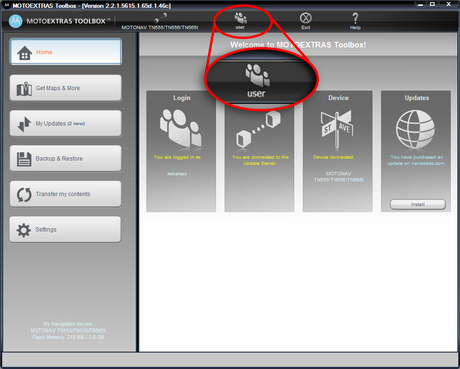Viewport: 460px width, 369px height.
Task: Click the floppy disk Backup icon
Action: tap(24, 159)
